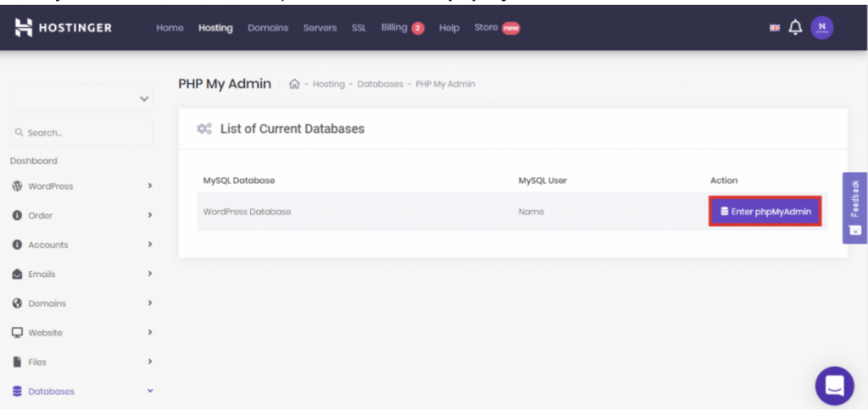Click the Action column header

click(724, 180)
